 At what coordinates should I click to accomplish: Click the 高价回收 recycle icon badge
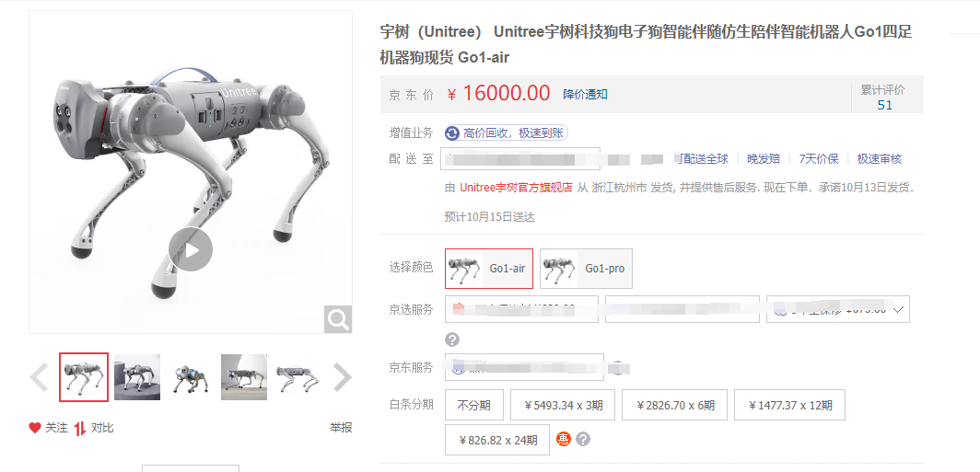tap(452, 133)
